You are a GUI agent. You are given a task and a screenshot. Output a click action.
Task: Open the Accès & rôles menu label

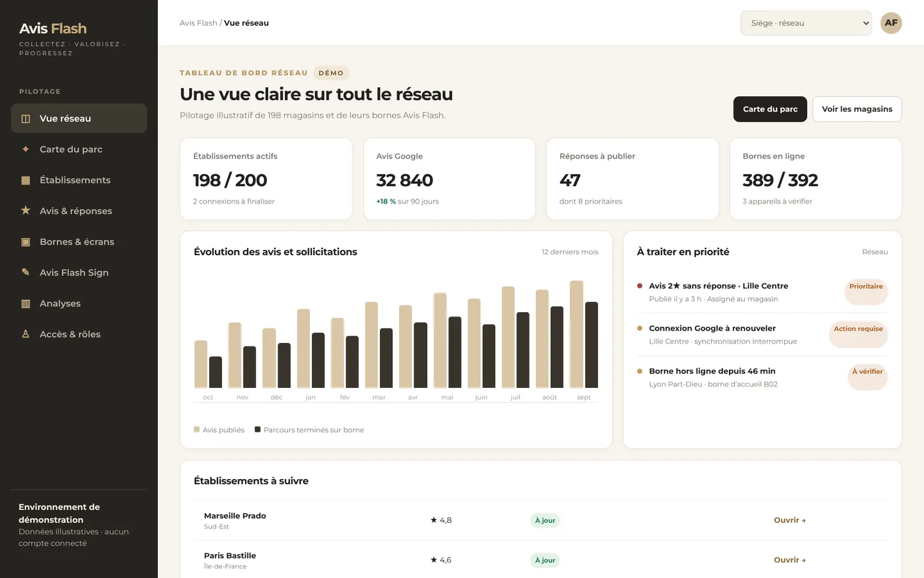click(x=70, y=335)
